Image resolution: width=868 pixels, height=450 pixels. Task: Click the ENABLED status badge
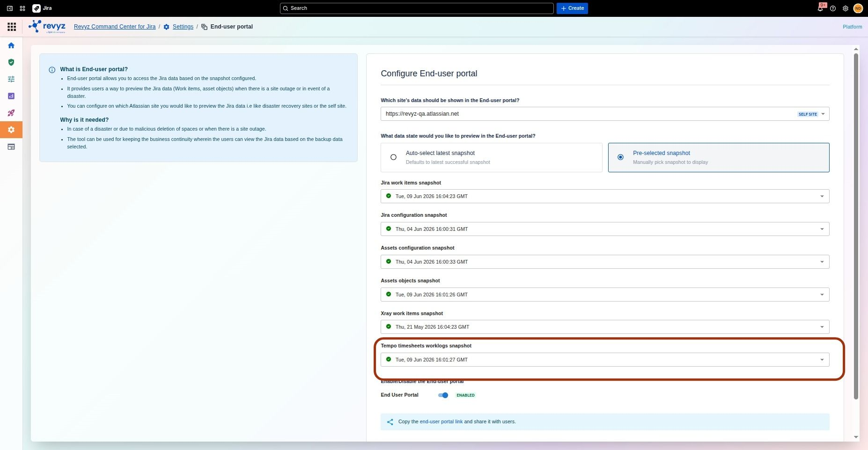[465, 395]
